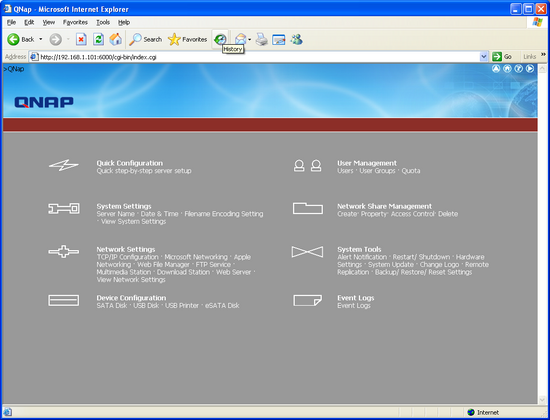Image resolution: width=550 pixels, height=420 pixels.
Task: Open the Network Share Management link
Action: [384, 206]
